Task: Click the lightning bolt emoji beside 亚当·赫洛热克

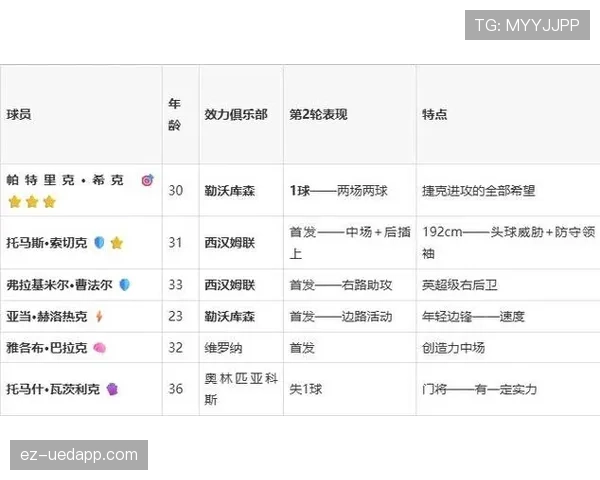Action: coord(99,317)
